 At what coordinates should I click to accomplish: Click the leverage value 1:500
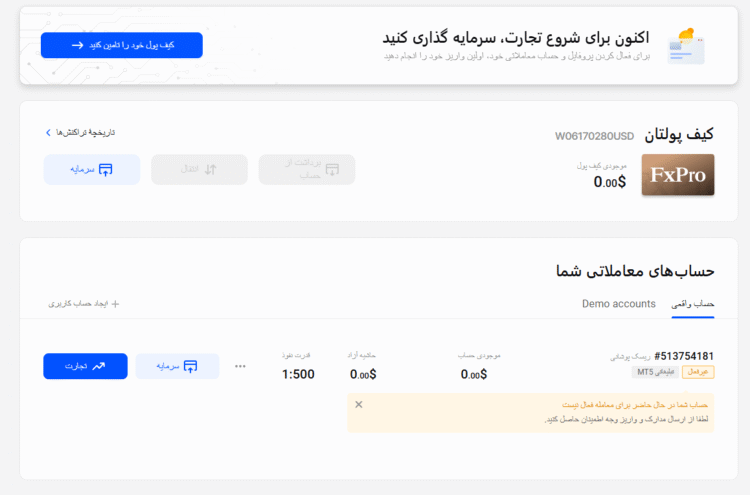(x=298, y=374)
